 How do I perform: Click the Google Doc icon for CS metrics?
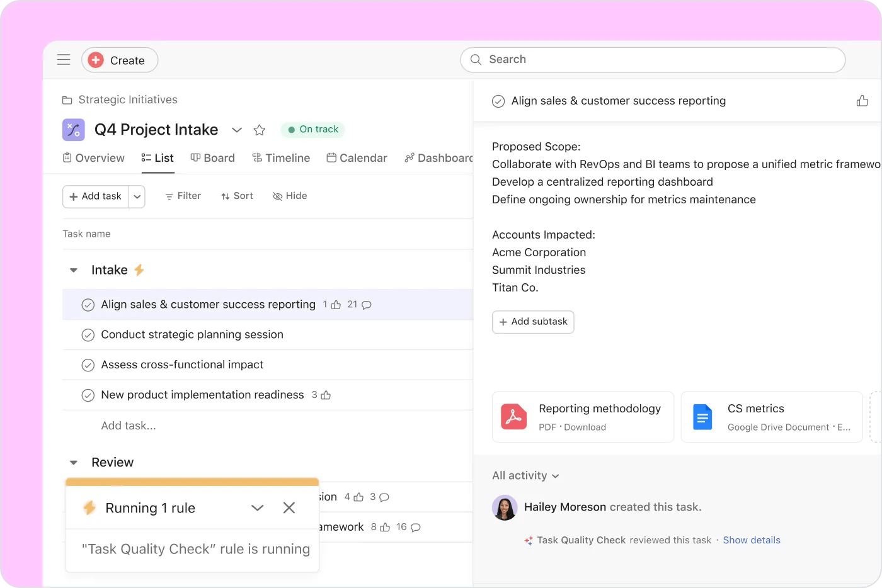point(702,417)
